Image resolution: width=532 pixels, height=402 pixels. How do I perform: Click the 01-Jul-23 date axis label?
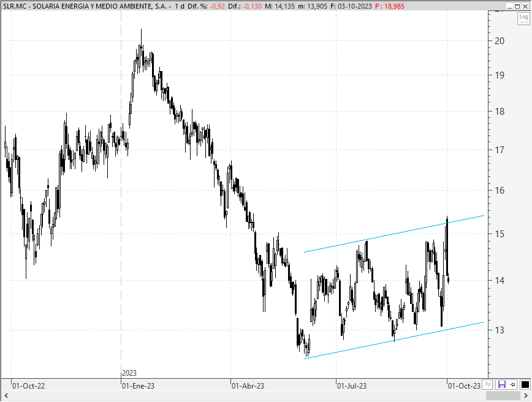coord(352,386)
